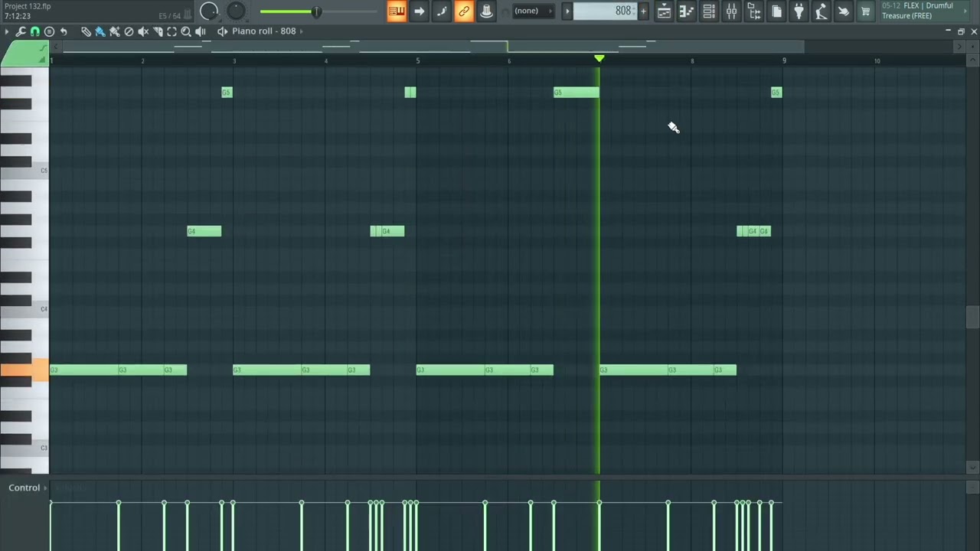The height and width of the screenshot is (551, 980).
Task: Click the C5 piano key
Action: 24,171
